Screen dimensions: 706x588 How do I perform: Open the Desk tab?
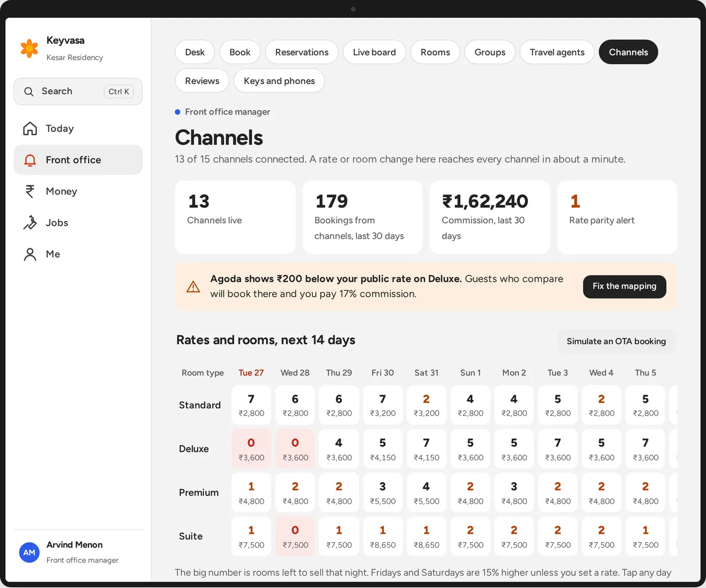[195, 52]
